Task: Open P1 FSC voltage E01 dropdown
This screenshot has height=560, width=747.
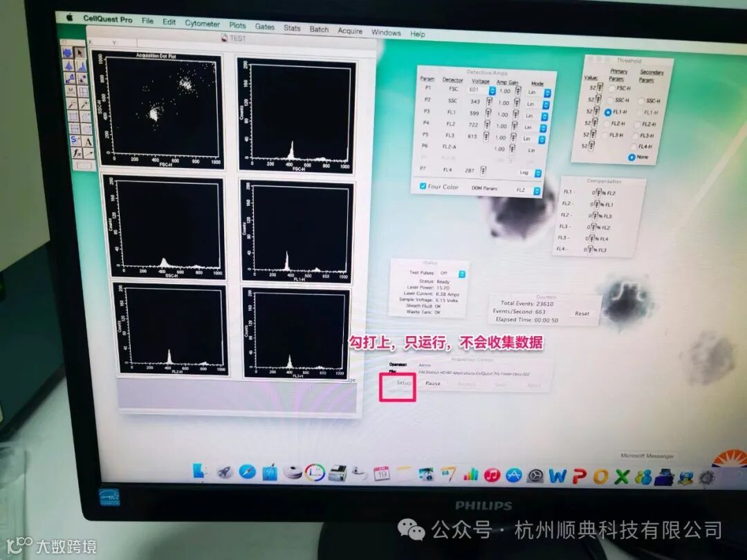Action: coord(482,91)
